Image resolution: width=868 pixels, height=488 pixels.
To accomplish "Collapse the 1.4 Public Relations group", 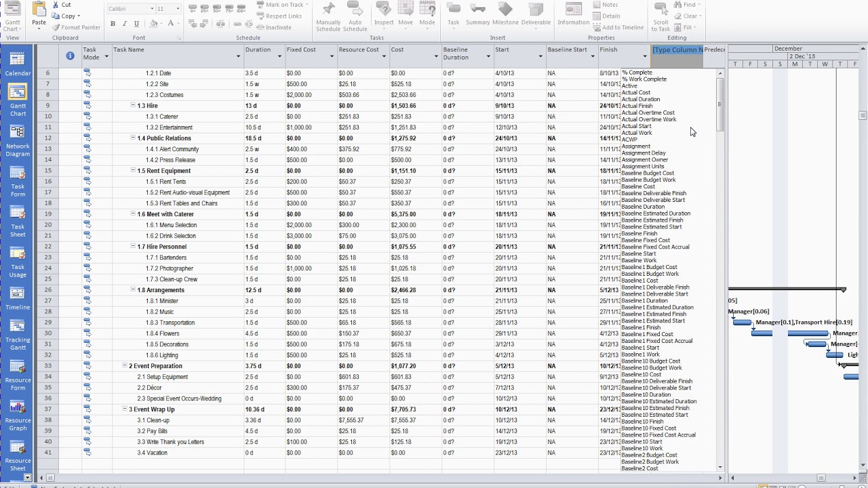I will (x=133, y=138).
